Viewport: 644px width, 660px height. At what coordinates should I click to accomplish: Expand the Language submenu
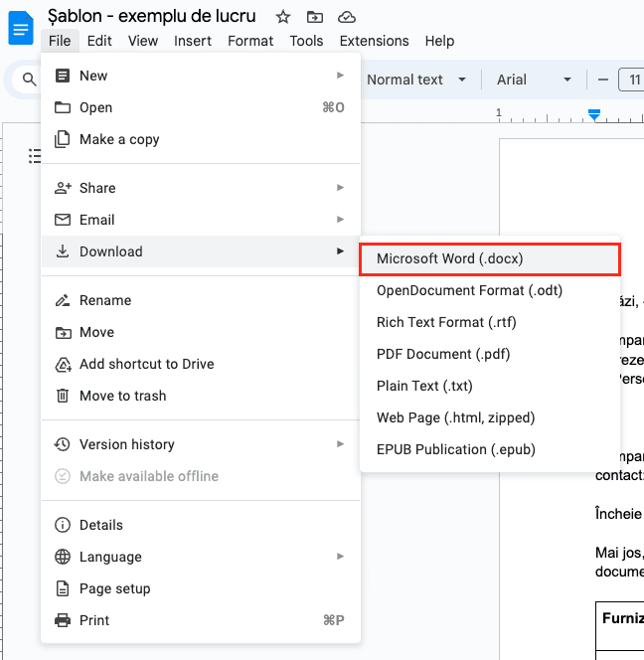(x=201, y=557)
